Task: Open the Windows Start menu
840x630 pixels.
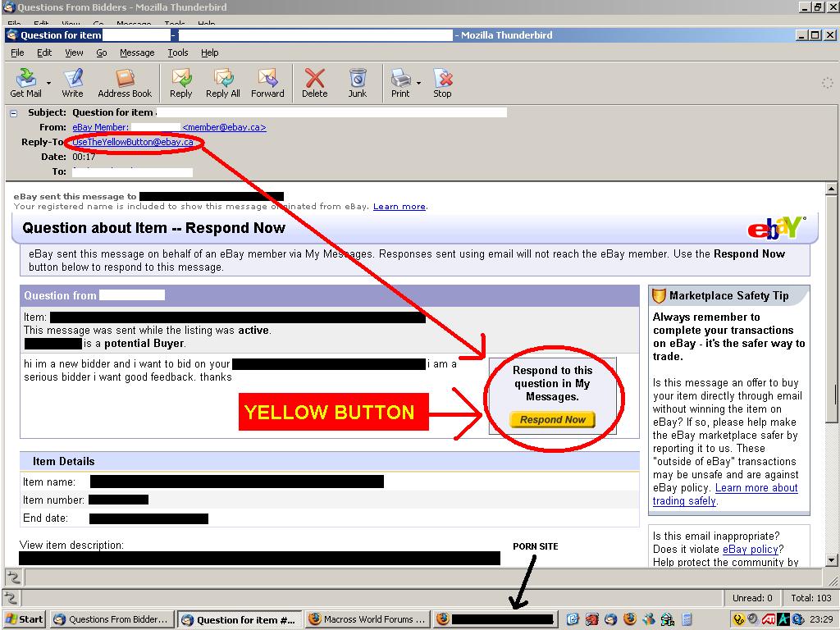Action: pos(24,619)
